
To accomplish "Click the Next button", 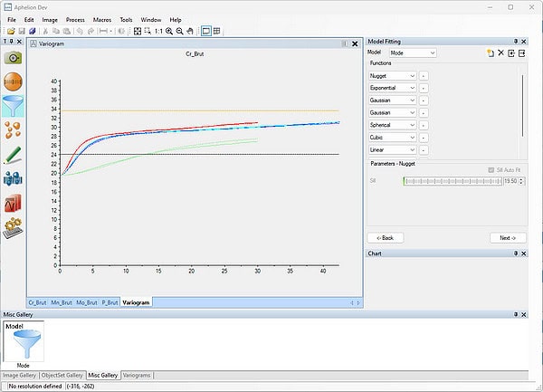I will (508, 238).
